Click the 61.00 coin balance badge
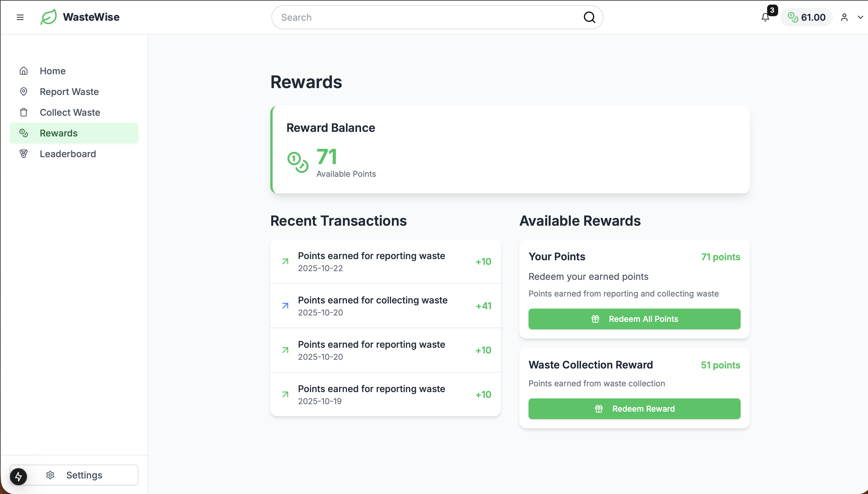The width and height of the screenshot is (868, 494). (806, 17)
